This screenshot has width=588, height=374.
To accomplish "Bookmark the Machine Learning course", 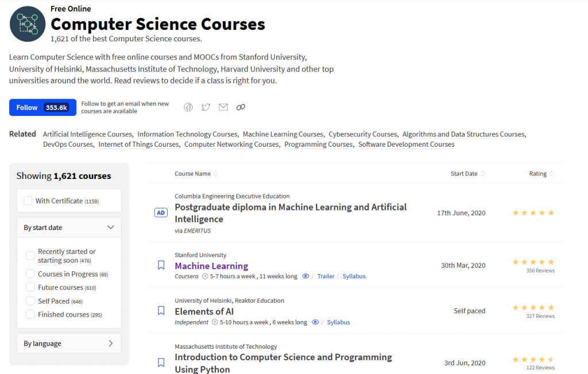I will click(x=161, y=265).
